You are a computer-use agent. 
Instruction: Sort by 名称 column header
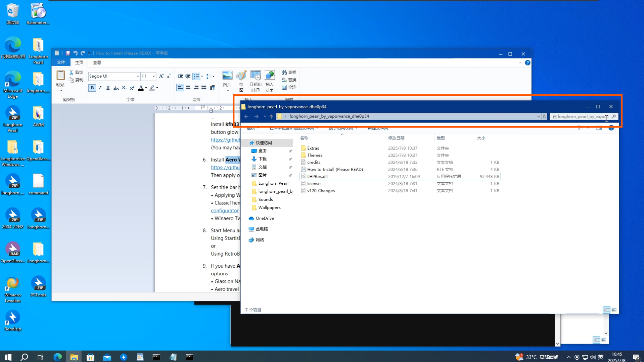pyautogui.click(x=342, y=138)
